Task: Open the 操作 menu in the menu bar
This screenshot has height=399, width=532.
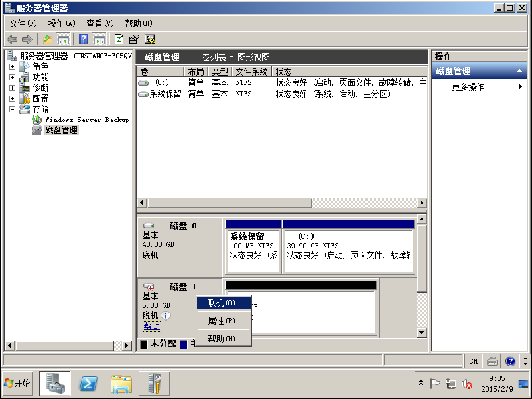Action: [62, 23]
